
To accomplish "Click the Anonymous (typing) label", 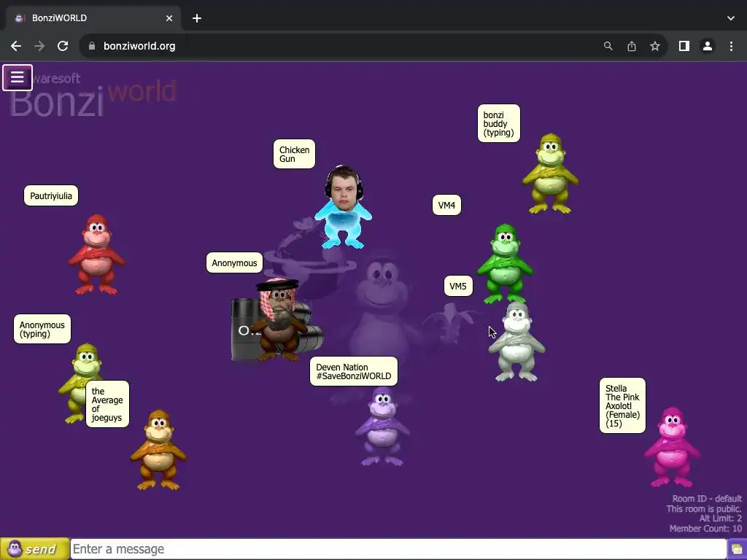I will 42,329.
